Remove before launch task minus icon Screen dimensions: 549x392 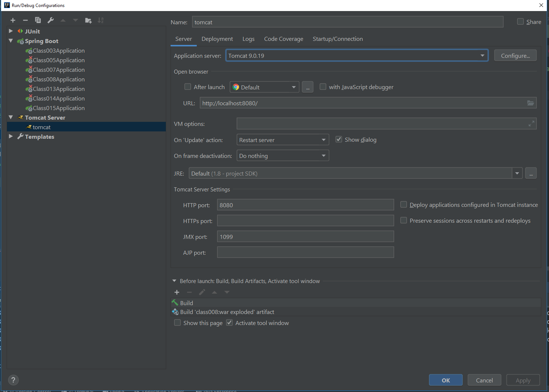click(x=189, y=292)
